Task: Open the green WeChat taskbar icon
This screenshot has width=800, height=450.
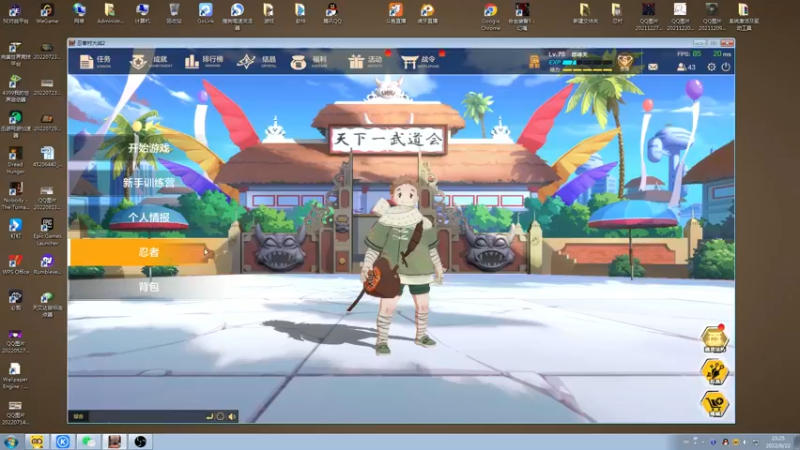Action: pos(88,442)
